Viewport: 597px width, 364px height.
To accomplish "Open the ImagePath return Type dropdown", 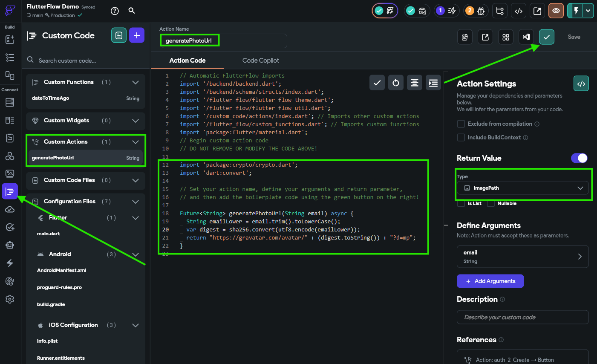I will 523,188.
